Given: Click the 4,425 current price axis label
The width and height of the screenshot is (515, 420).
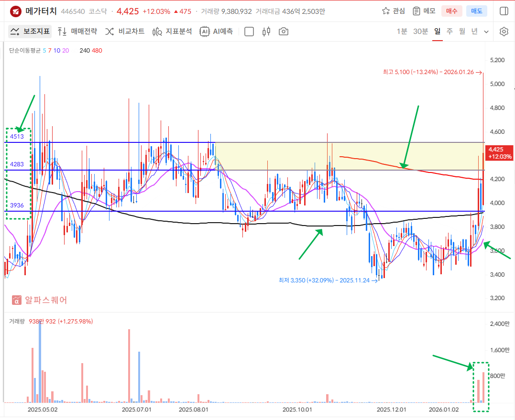Looking at the screenshot, I should point(499,153).
